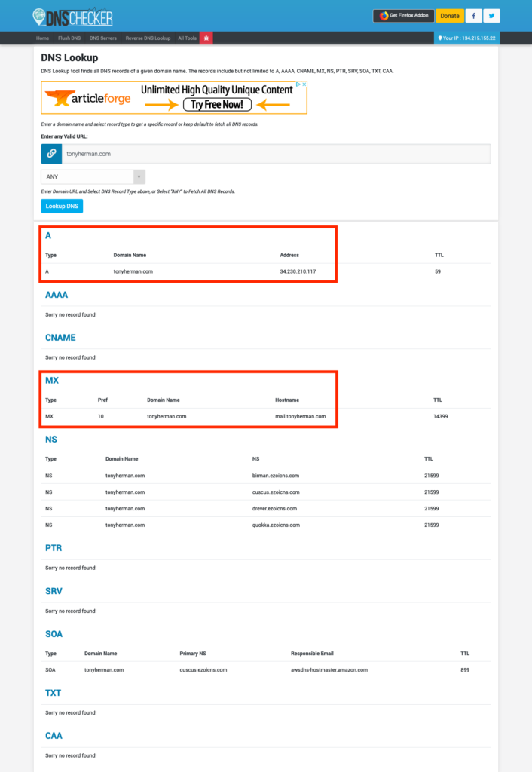
Task: Open the Home menu item
Action: (42, 38)
